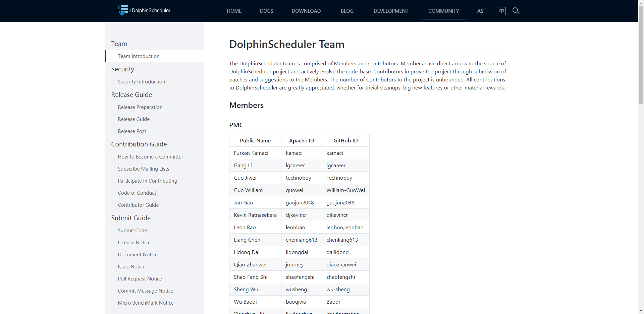Image resolution: width=644 pixels, height=314 pixels.
Task: Open the DOCS menu item
Action: [x=266, y=11]
